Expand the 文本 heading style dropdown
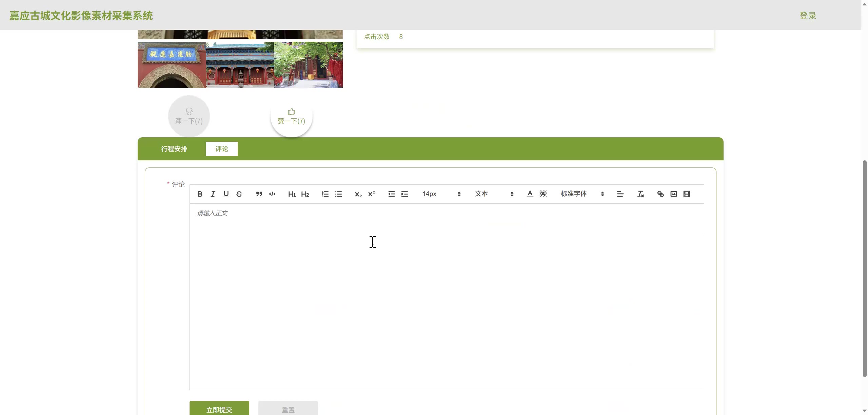This screenshot has height=415, width=868. coord(494,194)
